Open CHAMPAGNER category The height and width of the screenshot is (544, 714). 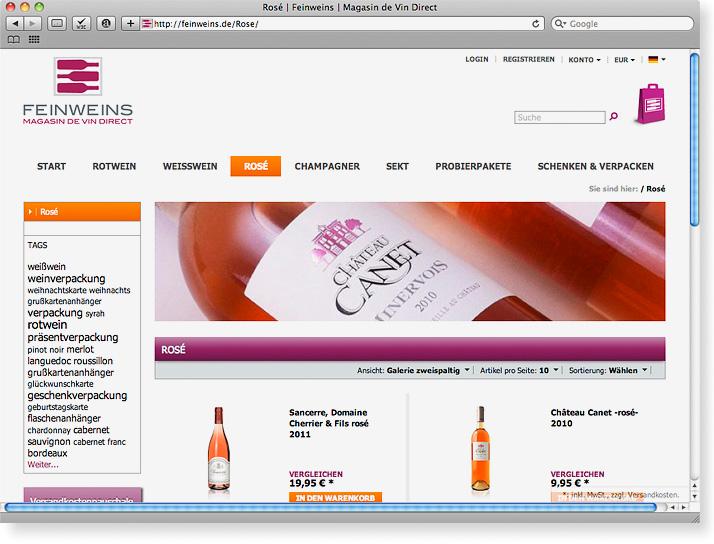tap(327, 166)
